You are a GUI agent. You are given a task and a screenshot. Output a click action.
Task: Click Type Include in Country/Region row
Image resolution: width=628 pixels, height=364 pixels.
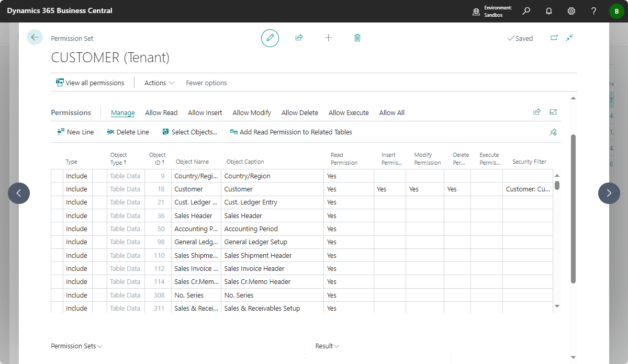click(77, 176)
